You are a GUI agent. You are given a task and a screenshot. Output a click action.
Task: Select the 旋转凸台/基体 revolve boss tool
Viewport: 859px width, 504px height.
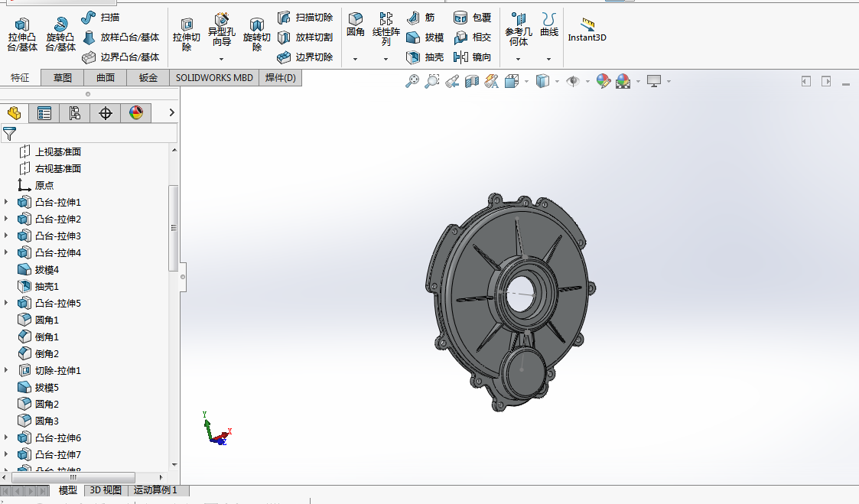[60, 34]
